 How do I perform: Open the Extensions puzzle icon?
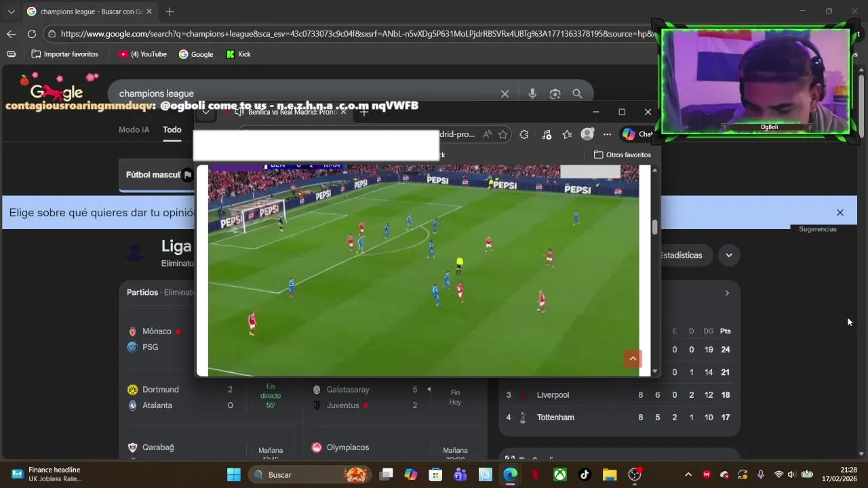coord(524,134)
